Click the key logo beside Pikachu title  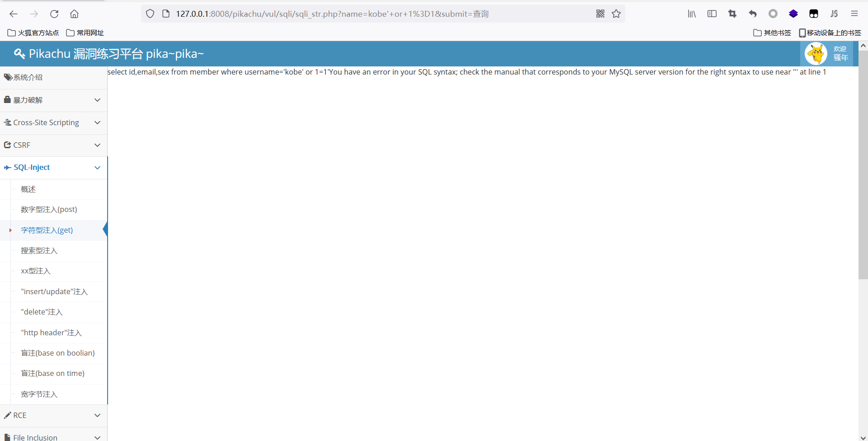[19, 54]
